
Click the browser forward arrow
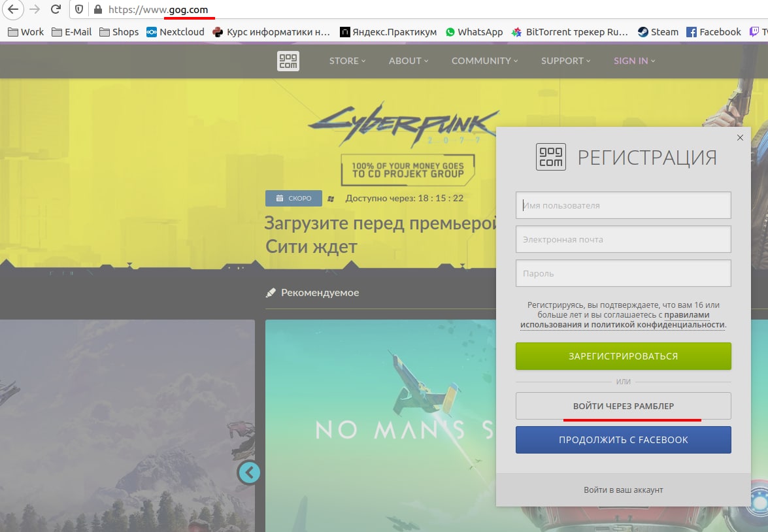tap(34, 9)
